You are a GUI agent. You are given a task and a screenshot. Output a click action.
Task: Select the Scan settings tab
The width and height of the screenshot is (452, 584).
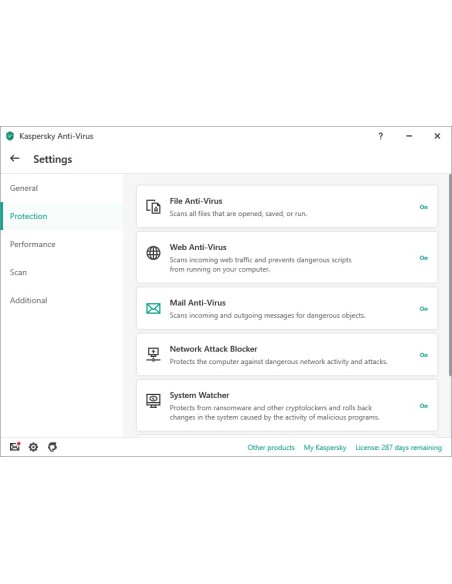[x=62, y=272]
